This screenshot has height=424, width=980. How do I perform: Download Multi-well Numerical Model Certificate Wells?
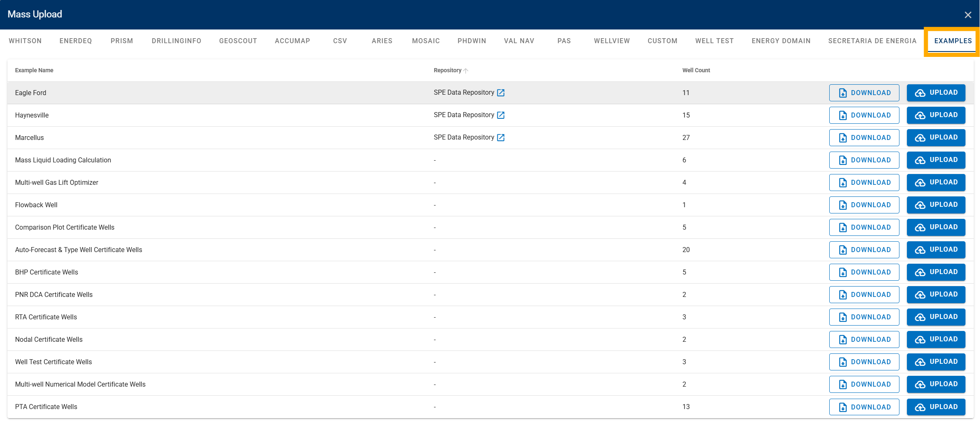864,384
